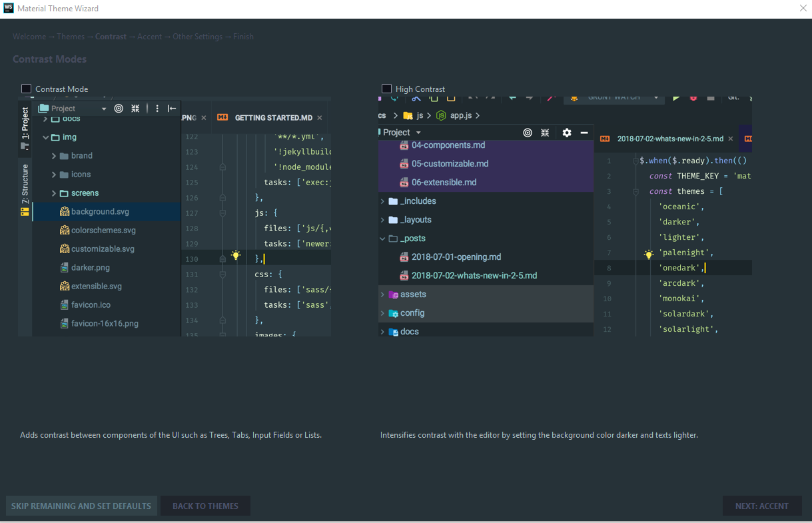Enable the Contrast Mode checkbox
The height and width of the screenshot is (523, 812).
tap(27, 89)
